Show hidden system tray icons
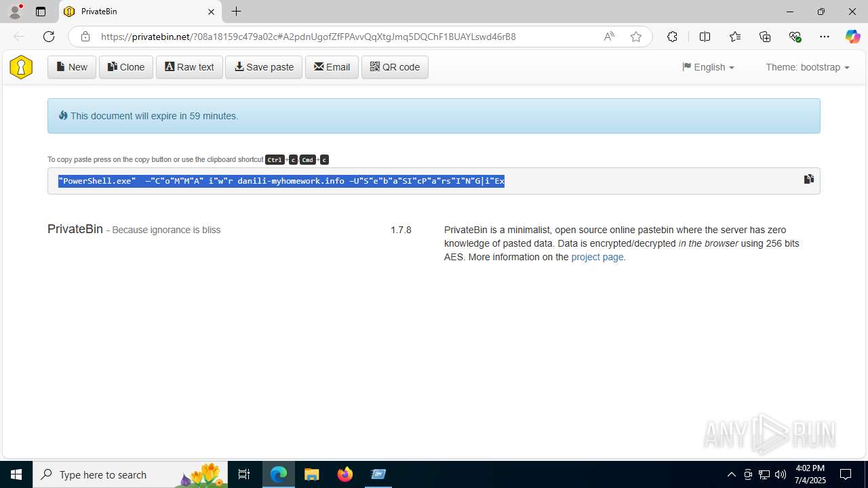 point(731,474)
